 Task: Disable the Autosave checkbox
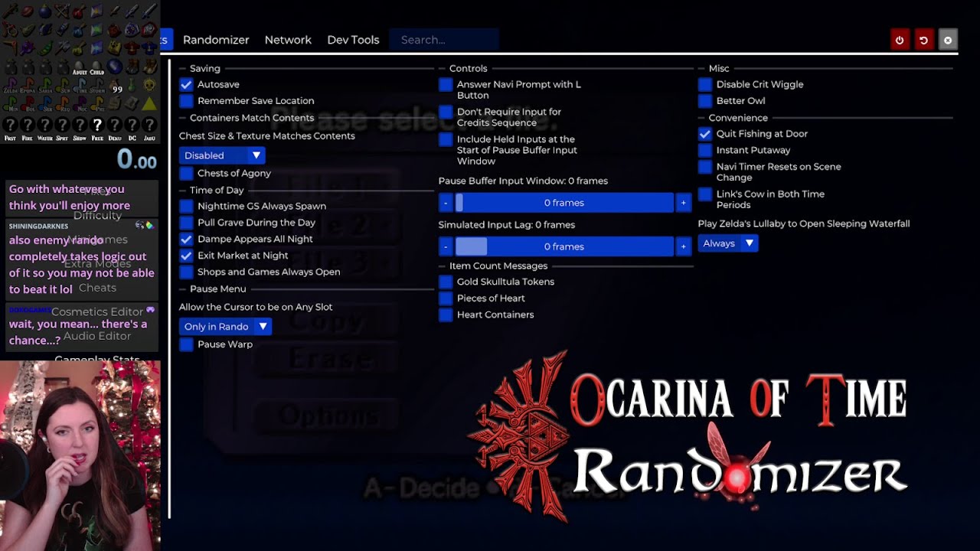[x=186, y=84]
